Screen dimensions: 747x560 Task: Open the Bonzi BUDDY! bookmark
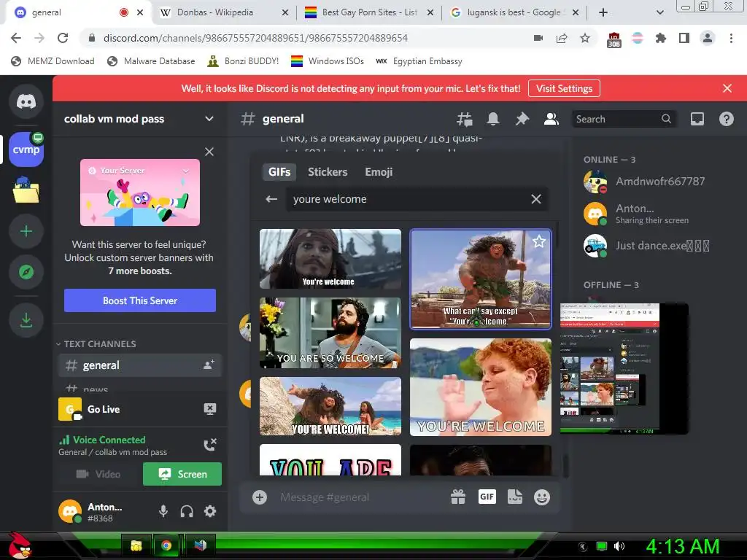point(243,61)
